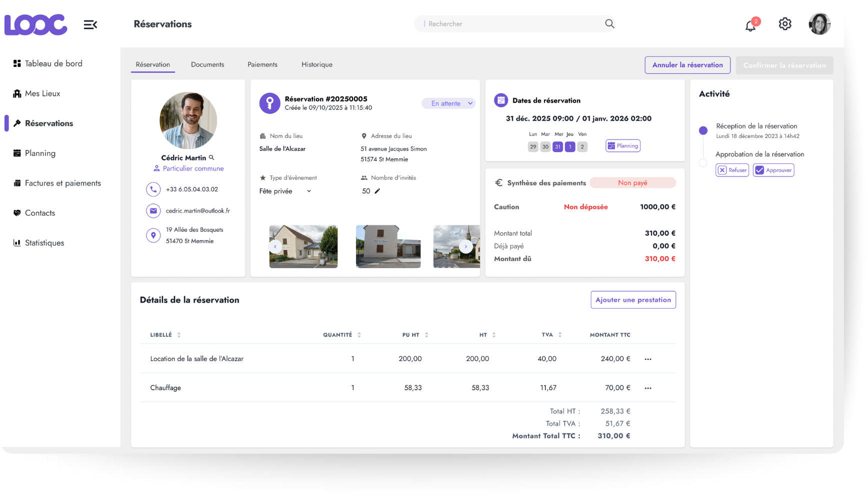This screenshot has height=499, width=868.
Task: Show next venue photo in carousel
Action: pyautogui.click(x=466, y=246)
